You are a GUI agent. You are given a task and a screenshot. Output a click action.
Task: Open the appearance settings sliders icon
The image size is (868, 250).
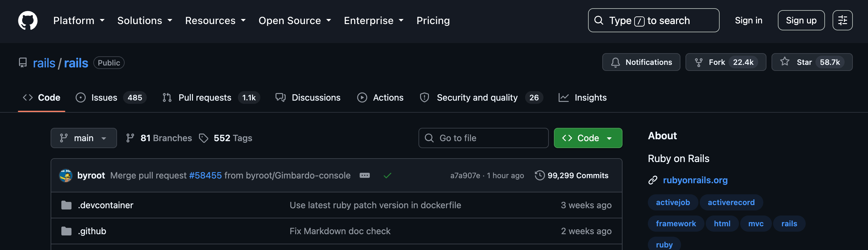pyautogui.click(x=842, y=21)
